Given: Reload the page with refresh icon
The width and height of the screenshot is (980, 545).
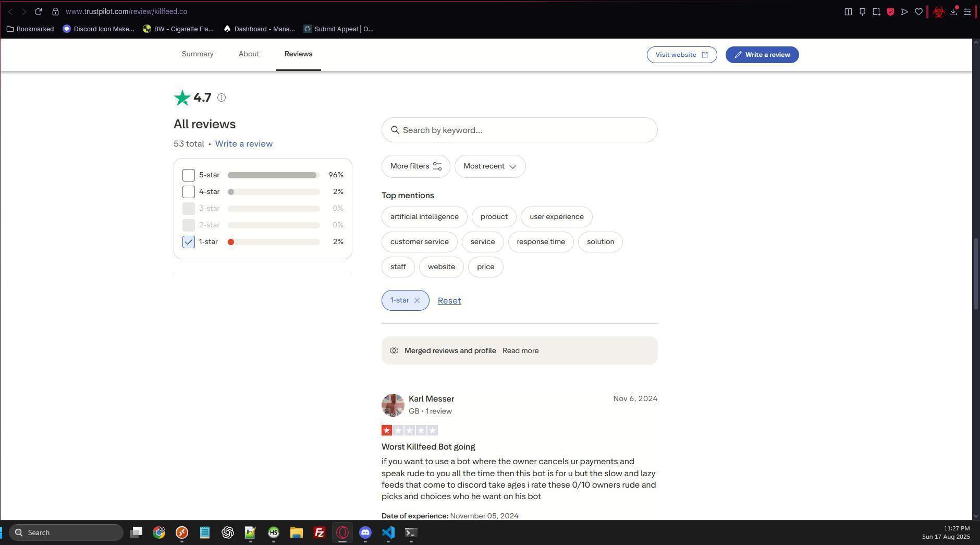Looking at the screenshot, I should tap(38, 11).
